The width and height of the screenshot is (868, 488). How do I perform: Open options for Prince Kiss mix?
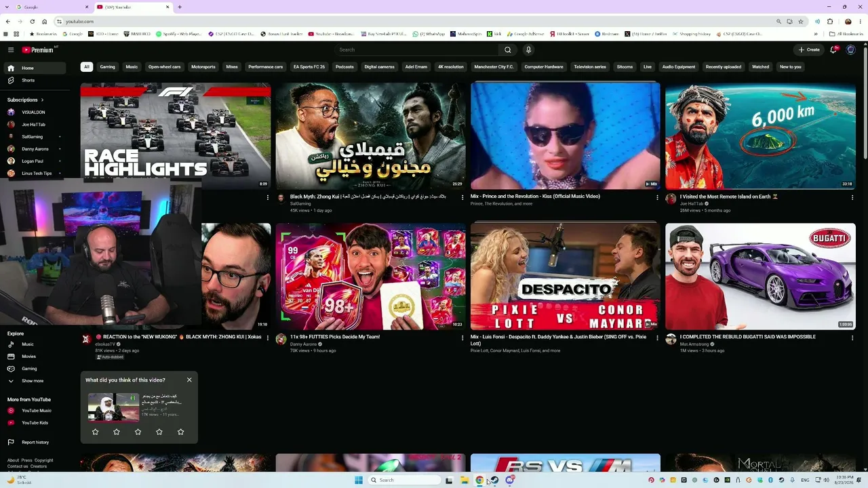[x=657, y=197]
